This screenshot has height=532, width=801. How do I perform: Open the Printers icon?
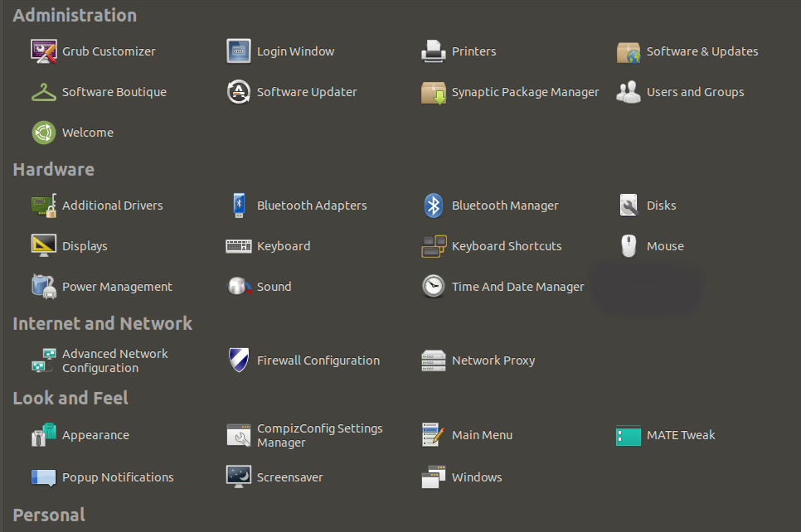[434, 51]
